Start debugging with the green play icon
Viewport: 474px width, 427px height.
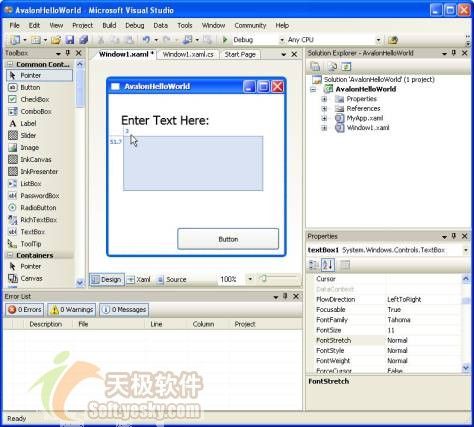pos(225,40)
